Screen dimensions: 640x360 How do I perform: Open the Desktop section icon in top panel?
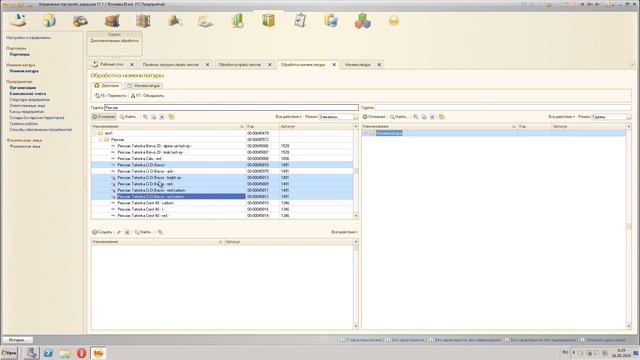[18, 20]
